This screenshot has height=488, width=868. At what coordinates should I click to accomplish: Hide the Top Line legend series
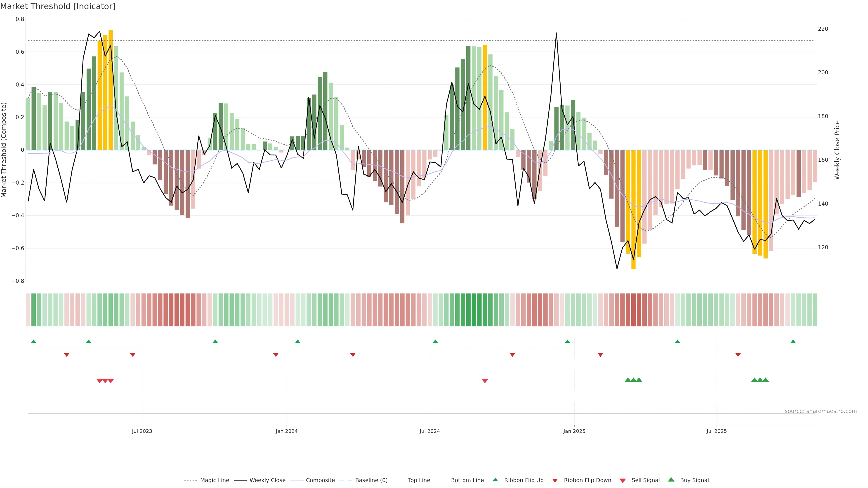coord(419,480)
